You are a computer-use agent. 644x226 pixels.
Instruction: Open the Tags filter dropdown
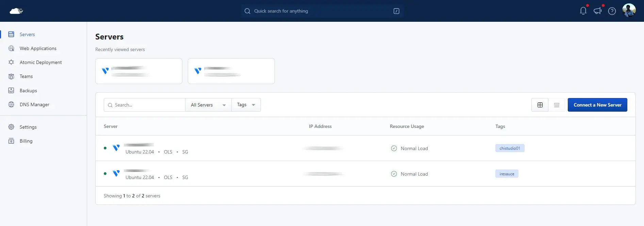coord(246,105)
